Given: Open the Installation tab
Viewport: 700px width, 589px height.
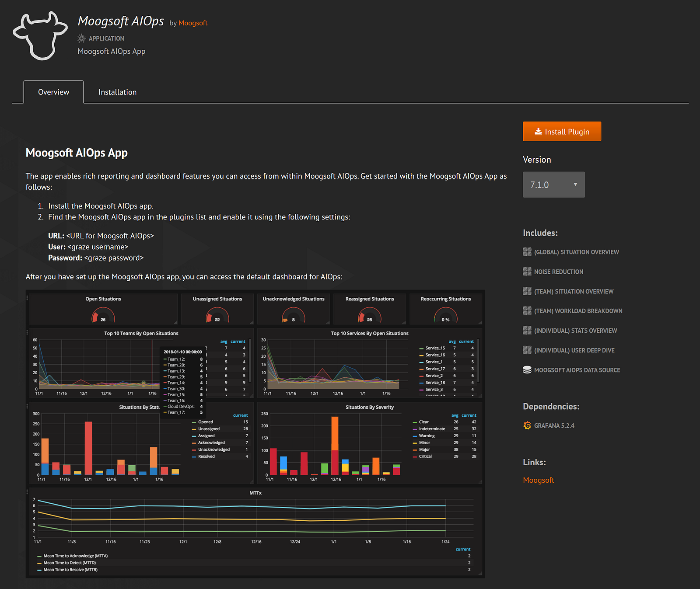Looking at the screenshot, I should [x=117, y=92].
